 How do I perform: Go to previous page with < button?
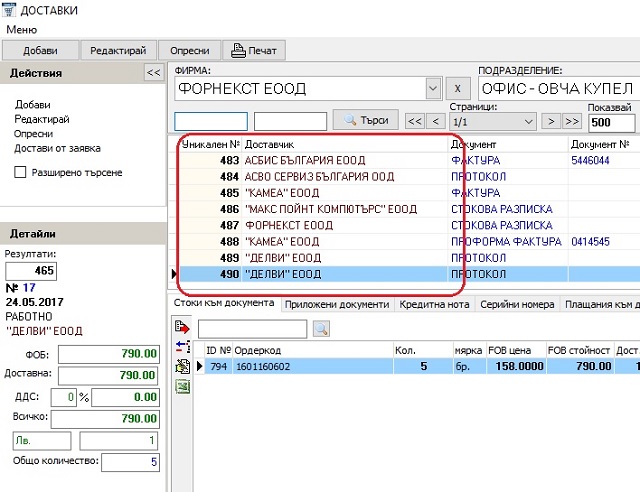436,122
